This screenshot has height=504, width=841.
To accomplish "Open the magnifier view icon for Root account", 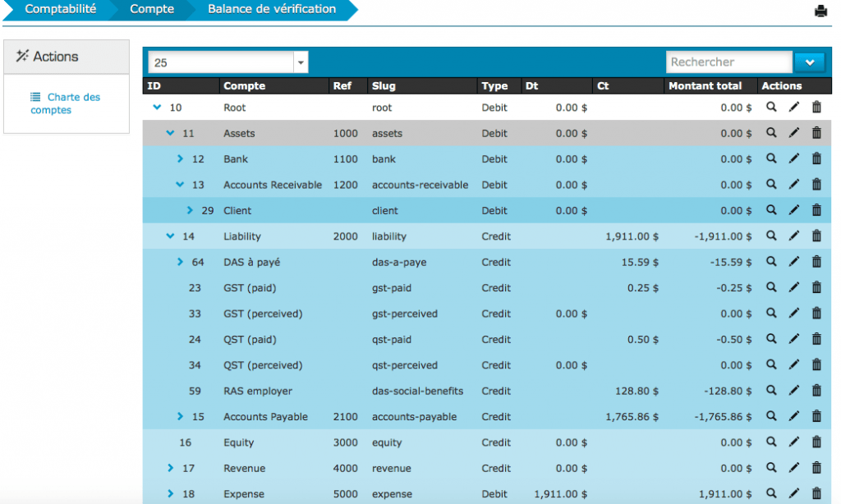I will pos(770,107).
